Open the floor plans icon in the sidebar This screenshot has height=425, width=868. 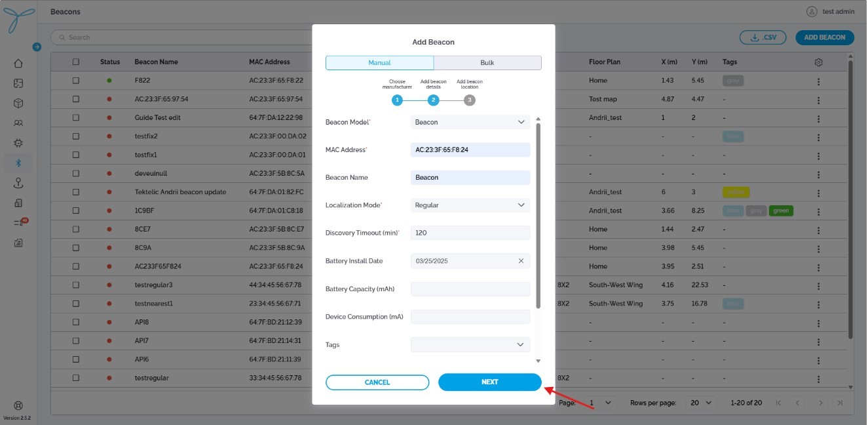18,83
